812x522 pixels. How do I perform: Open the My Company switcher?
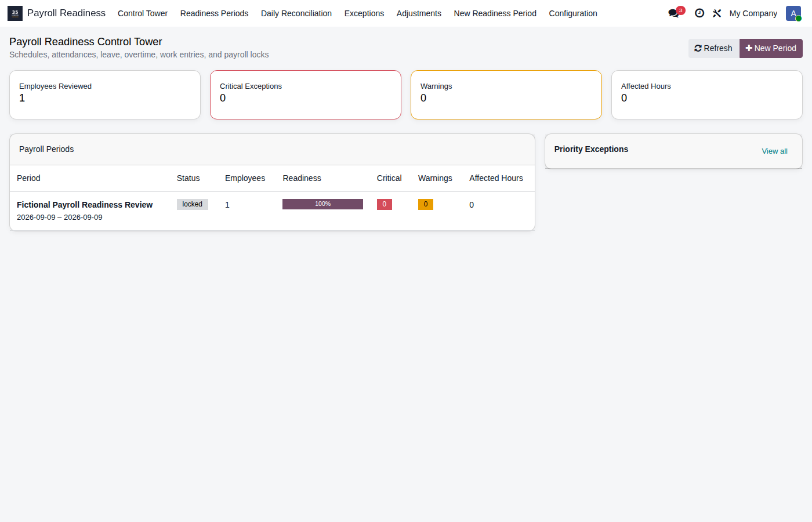(753, 13)
